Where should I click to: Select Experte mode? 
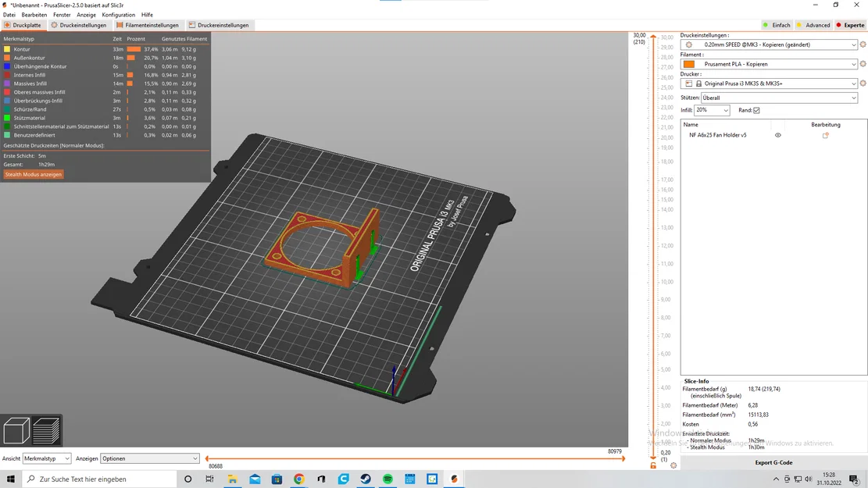(x=850, y=25)
